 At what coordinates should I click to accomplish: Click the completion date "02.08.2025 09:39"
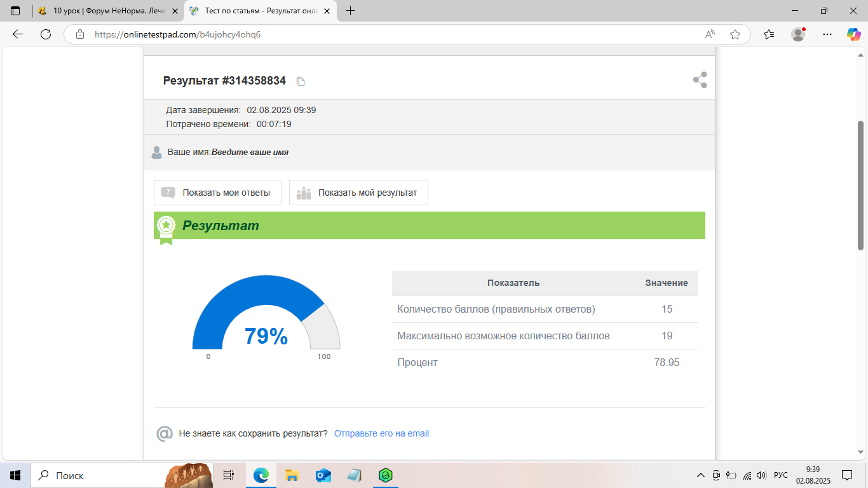(x=281, y=110)
